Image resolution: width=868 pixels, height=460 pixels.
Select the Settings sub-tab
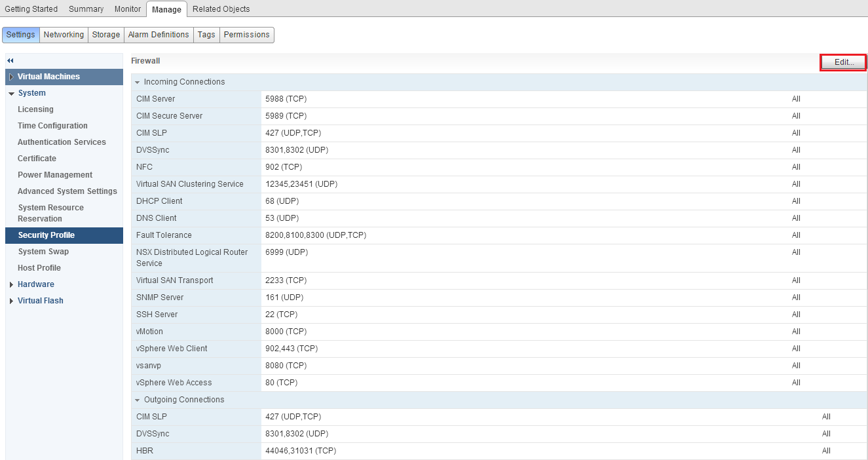coord(21,35)
